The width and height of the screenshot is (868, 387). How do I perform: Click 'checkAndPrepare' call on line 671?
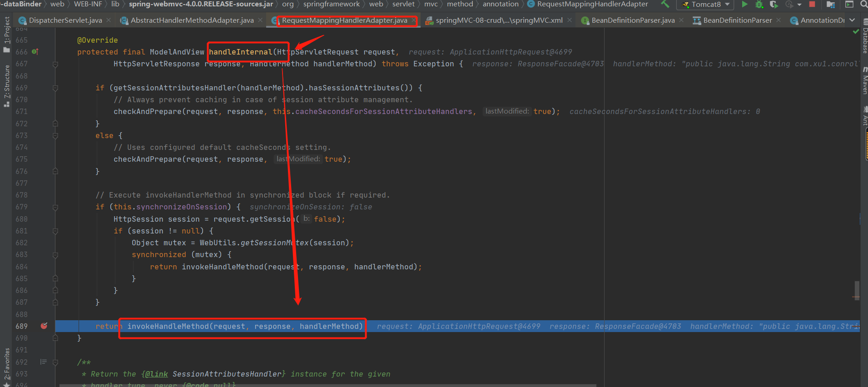click(x=148, y=112)
